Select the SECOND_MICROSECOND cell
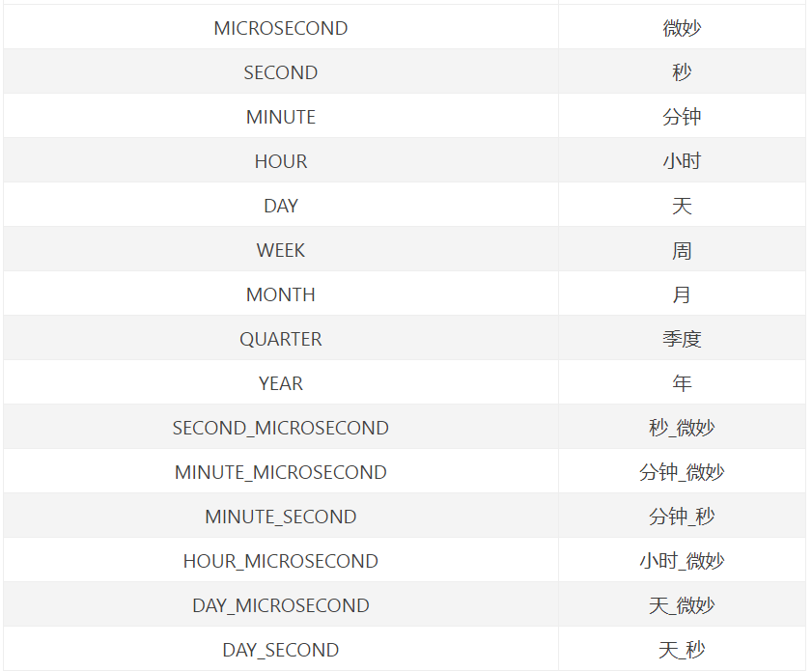This screenshot has height=671, width=812. 281,428
